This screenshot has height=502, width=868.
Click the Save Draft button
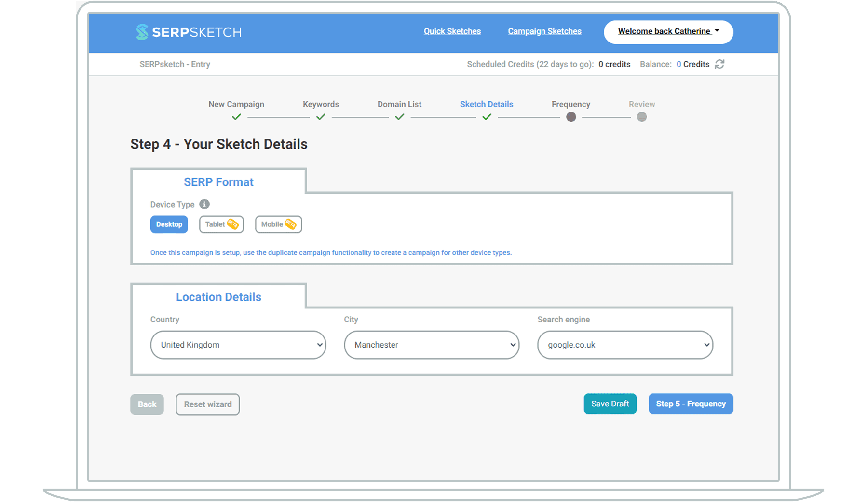click(610, 404)
